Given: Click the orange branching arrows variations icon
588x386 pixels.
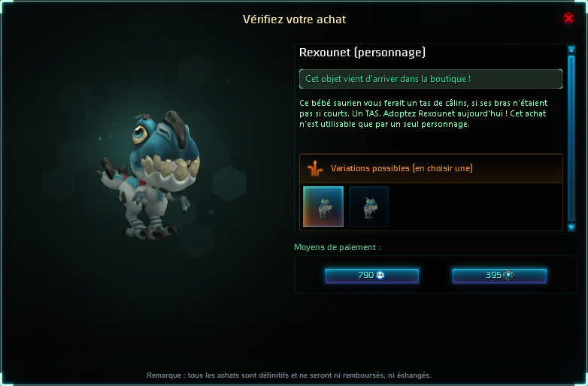Looking at the screenshot, I should (315, 168).
